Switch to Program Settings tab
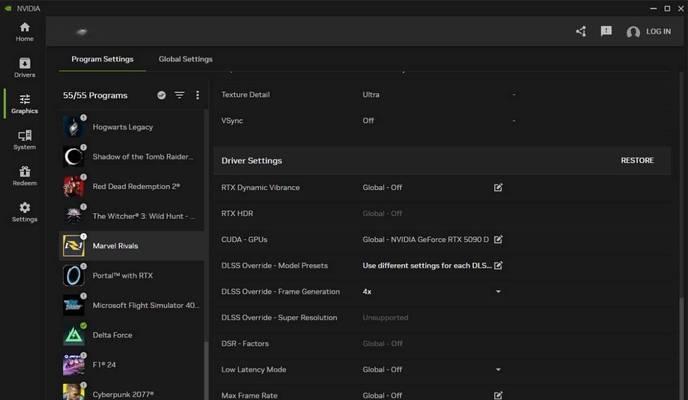The width and height of the screenshot is (688, 400). 102,59
